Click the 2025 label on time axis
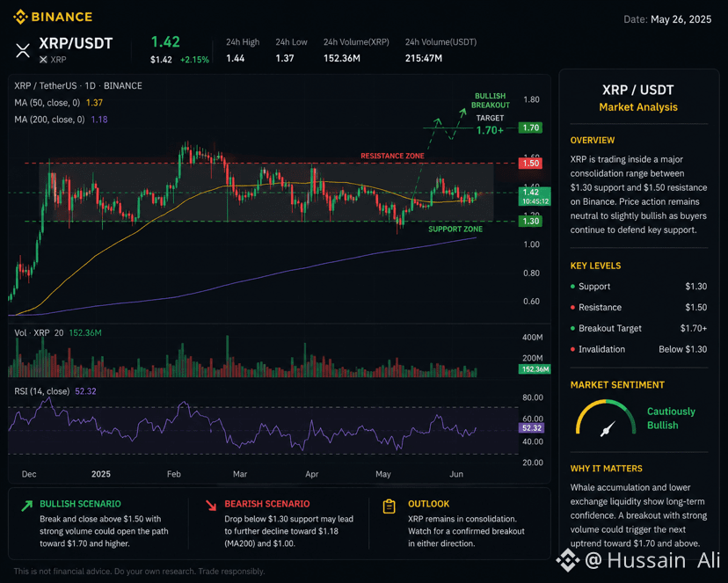The width and height of the screenshot is (728, 583). (x=101, y=474)
